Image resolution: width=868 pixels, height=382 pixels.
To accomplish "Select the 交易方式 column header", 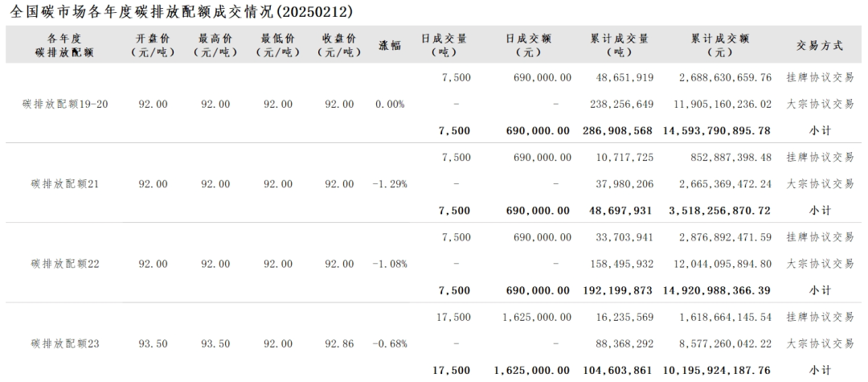I will click(x=820, y=46).
